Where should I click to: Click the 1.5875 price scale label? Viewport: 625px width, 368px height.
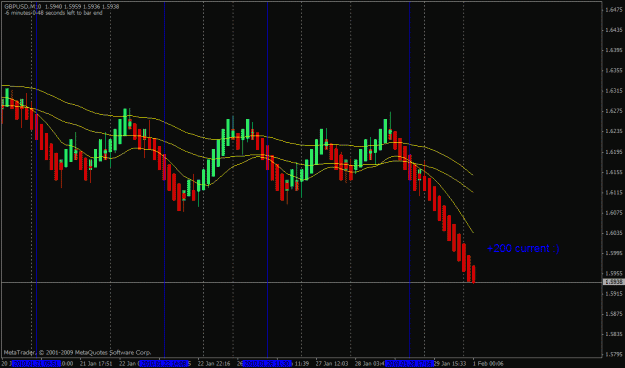click(x=614, y=314)
